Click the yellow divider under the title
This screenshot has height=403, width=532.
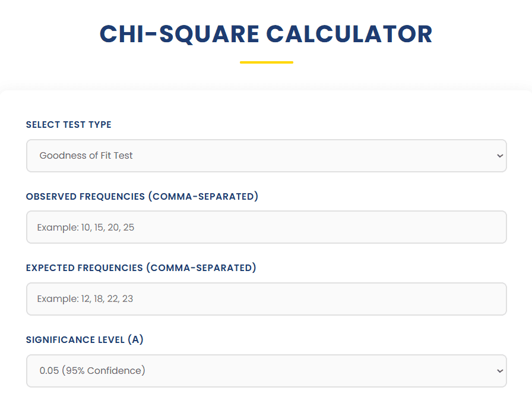click(266, 61)
